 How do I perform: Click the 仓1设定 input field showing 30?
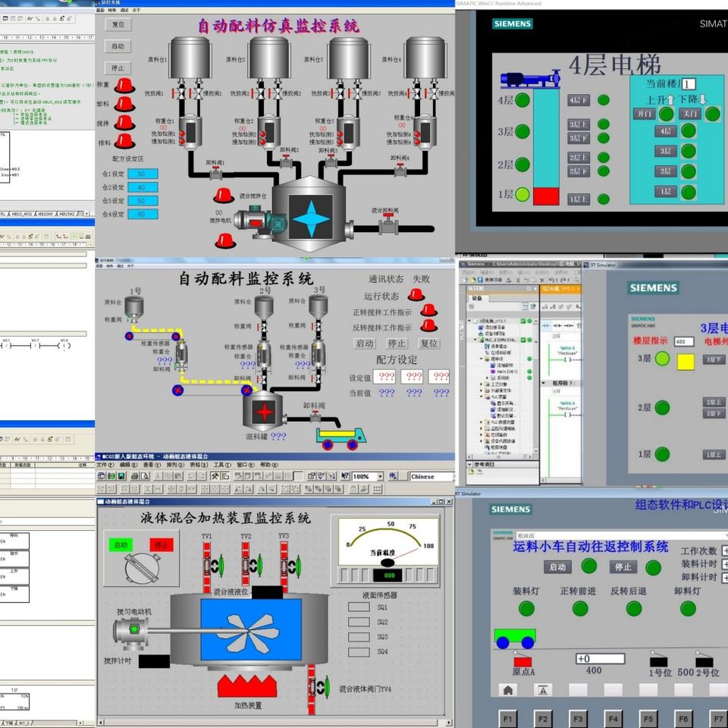tap(141, 174)
